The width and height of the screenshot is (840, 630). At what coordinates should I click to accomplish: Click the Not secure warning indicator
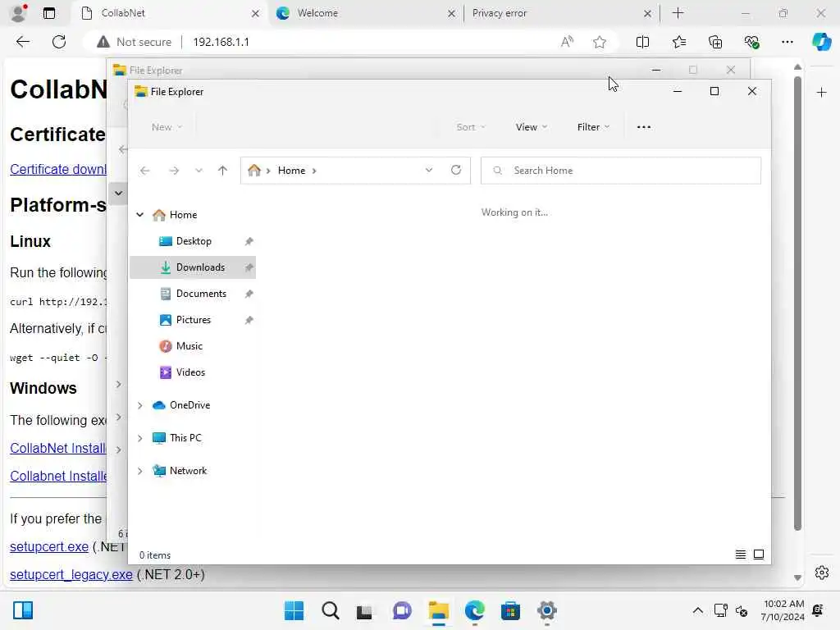pos(134,42)
